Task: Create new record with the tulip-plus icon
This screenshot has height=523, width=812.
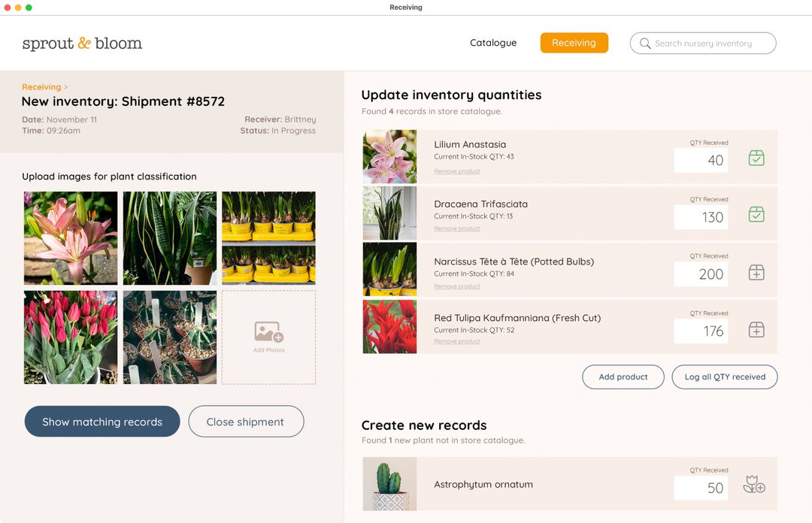Action: (x=754, y=484)
